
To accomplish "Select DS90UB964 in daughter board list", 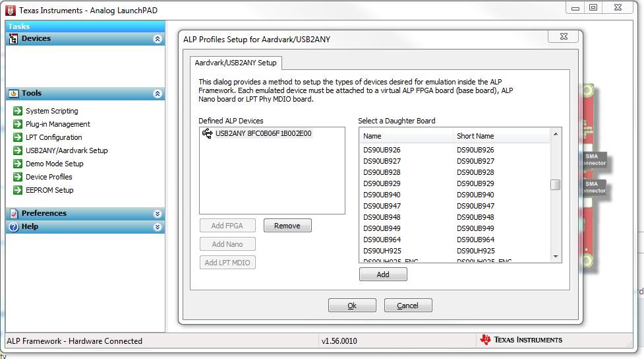I will tap(454, 240).
